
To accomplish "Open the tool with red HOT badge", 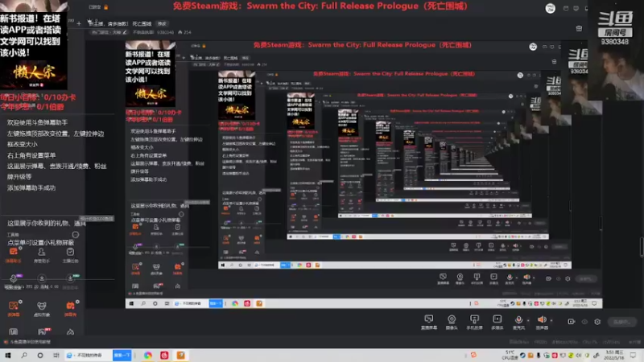I will pos(43,331).
